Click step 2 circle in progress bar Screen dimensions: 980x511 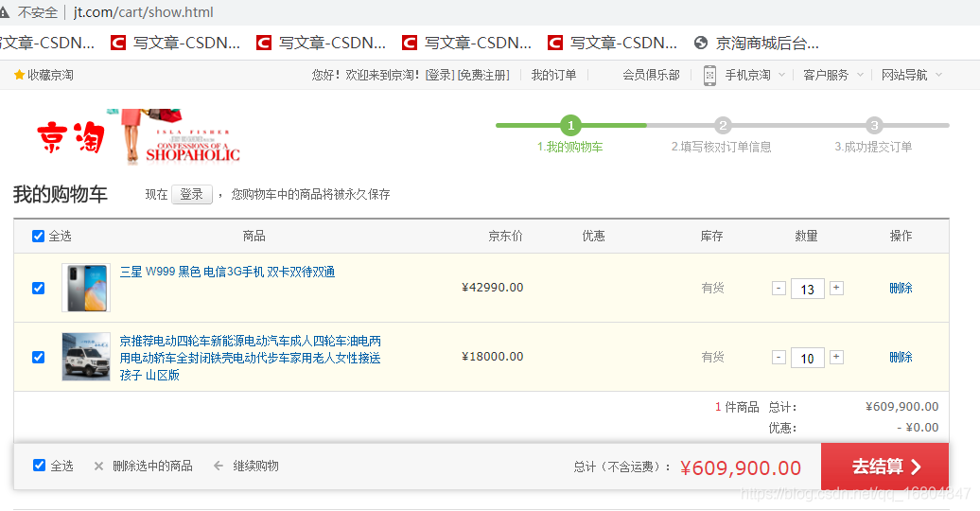click(723, 125)
